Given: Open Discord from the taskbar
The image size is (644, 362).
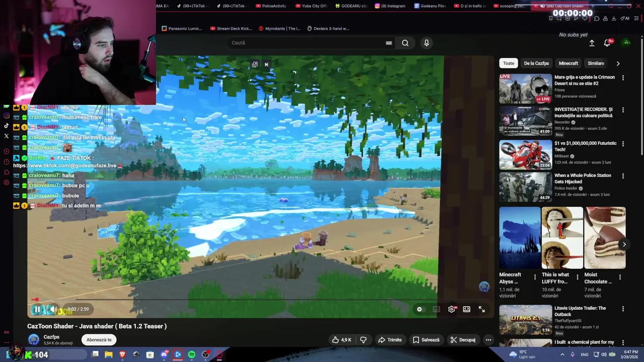Looking at the screenshot, I should 164,355.
